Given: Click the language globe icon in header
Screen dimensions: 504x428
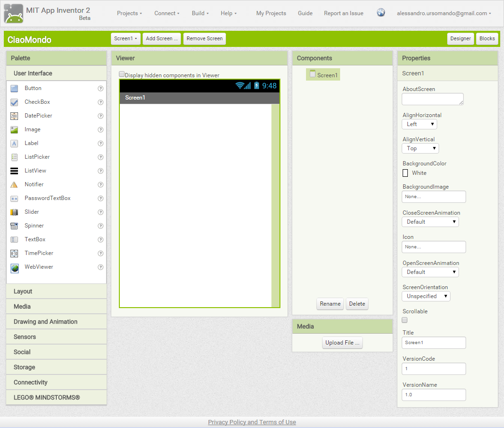Looking at the screenshot, I should tap(381, 12).
